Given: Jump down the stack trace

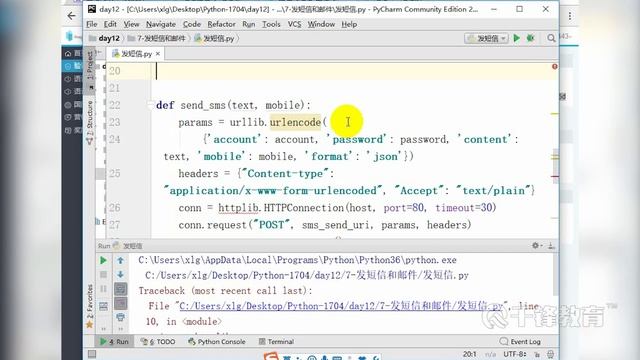Looking at the screenshot, I should tap(120, 274).
